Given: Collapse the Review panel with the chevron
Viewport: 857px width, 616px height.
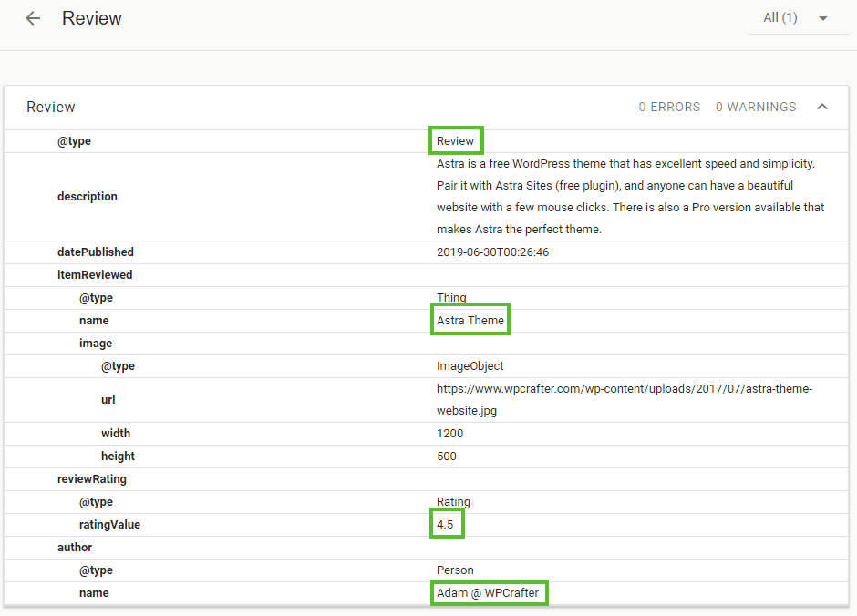Looking at the screenshot, I should [822, 107].
